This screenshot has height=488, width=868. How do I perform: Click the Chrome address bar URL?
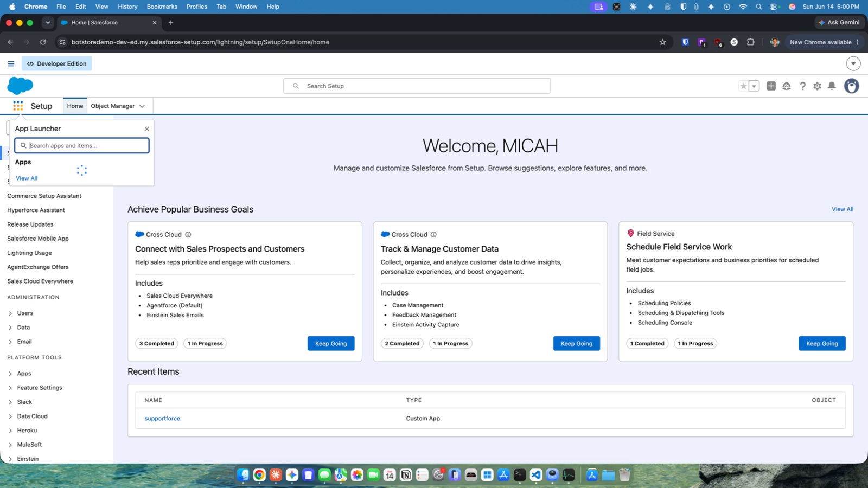pos(200,42)
